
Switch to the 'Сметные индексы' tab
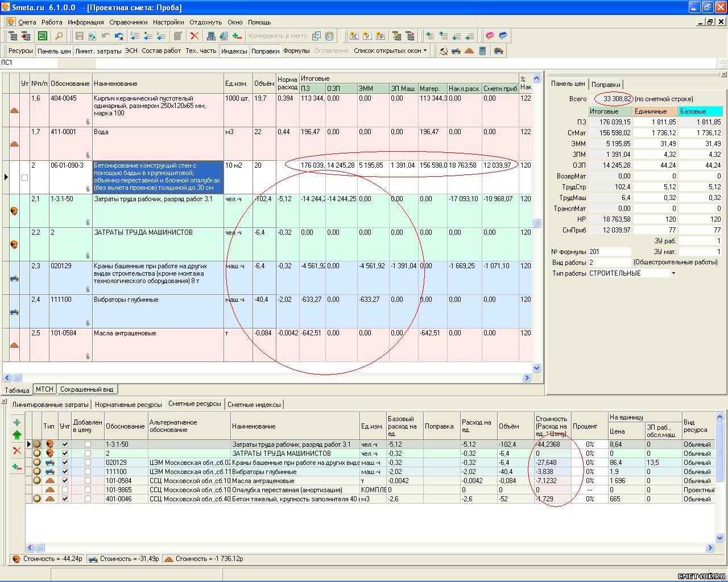point(254,405)
